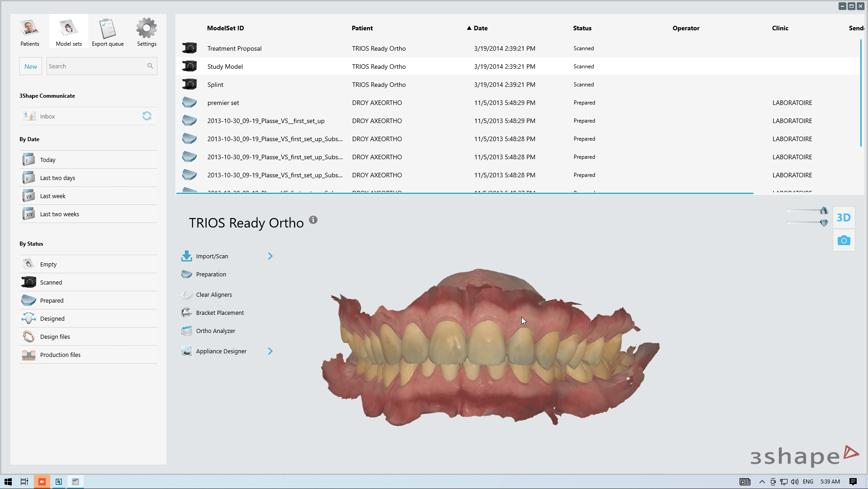This screenshot has width=868, height=489.
Task: Filter model sets by Last week
Action: click(52, 196)
